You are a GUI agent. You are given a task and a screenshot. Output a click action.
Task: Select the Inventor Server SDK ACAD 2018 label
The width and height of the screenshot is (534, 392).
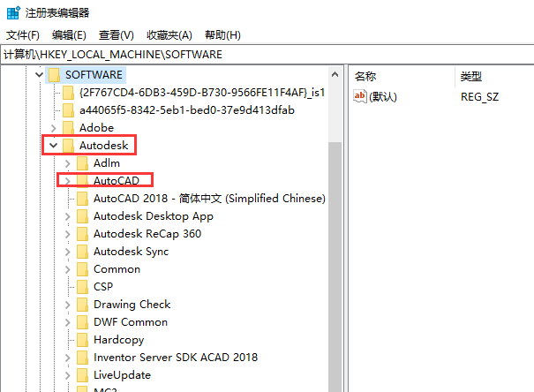tap(176, 358)
